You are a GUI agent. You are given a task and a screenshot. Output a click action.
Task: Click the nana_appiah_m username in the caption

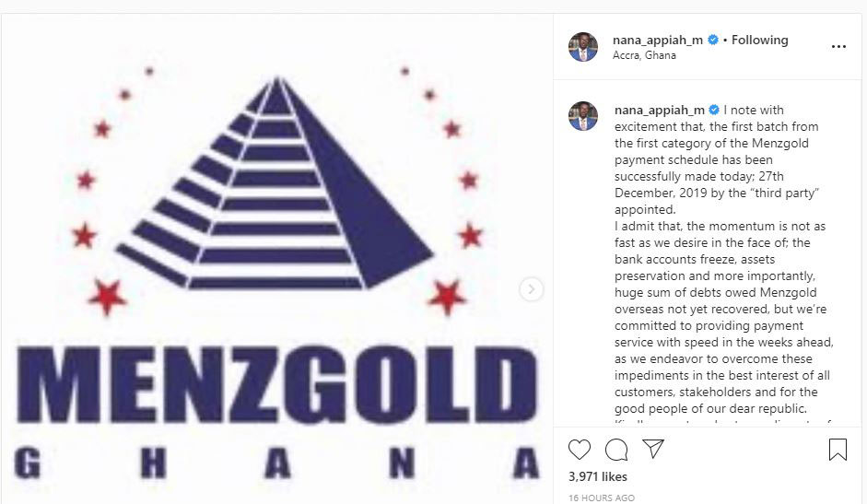click(659, 110)
